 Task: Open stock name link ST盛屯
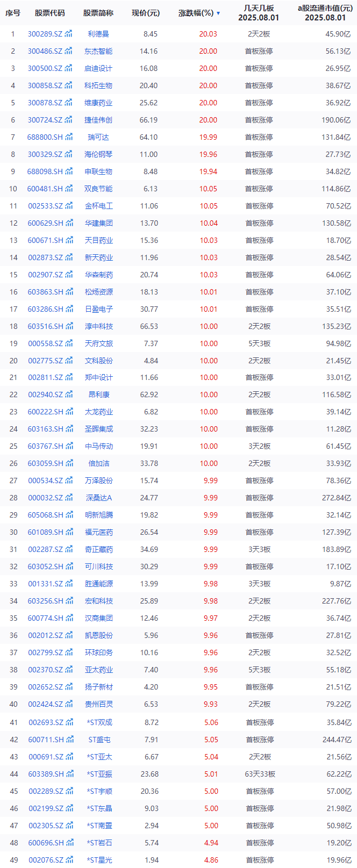[99, 740]
